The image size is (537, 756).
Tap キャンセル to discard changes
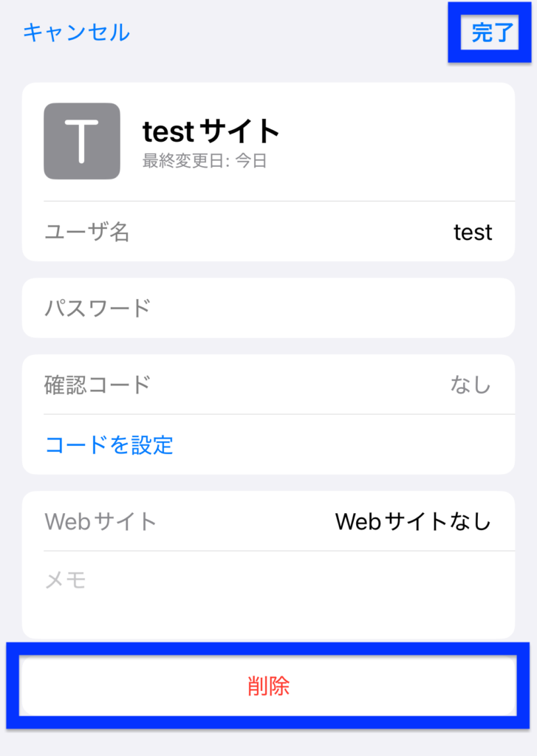pos(77,32)
